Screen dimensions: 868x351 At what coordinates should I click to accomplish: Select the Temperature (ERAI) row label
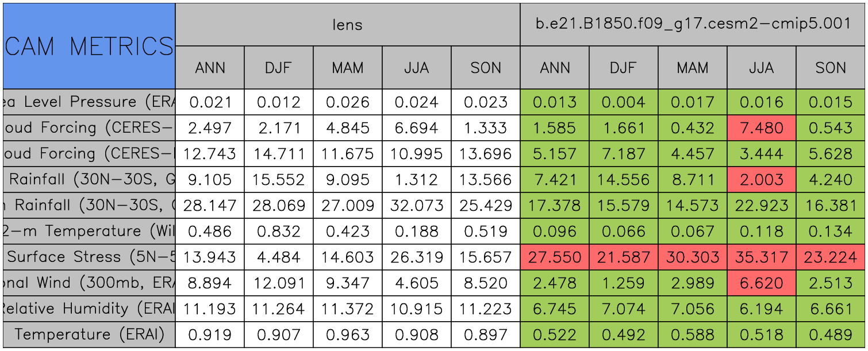pos(89,334)
